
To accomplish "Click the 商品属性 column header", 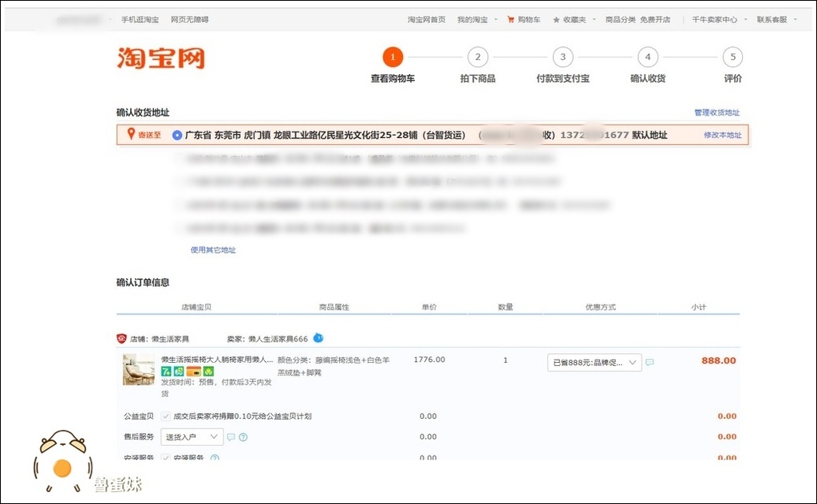I will pos(334,307).
